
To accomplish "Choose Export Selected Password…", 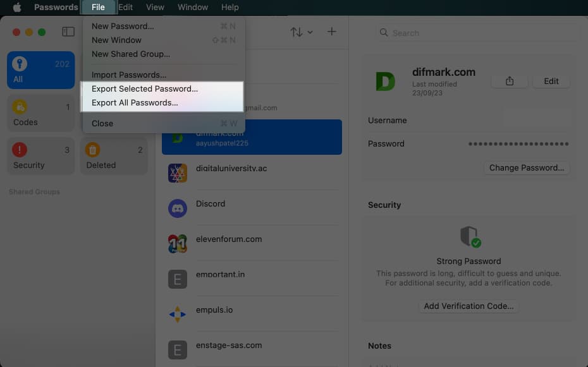I will click(x=164, y=89).
